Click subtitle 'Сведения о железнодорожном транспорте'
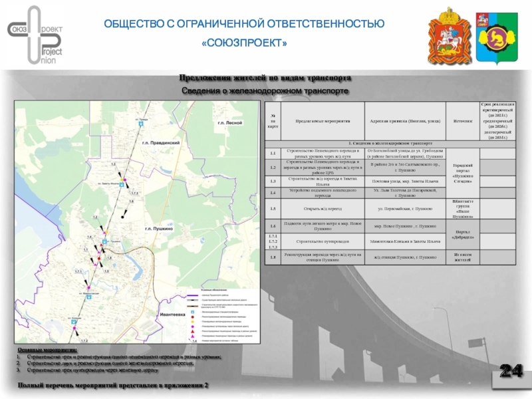 click(x=265, y=91)
